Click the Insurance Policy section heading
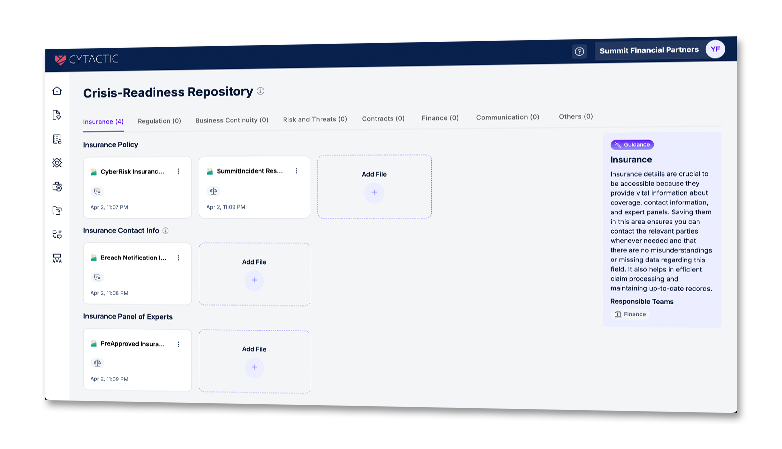 click(x=111, y=145)
